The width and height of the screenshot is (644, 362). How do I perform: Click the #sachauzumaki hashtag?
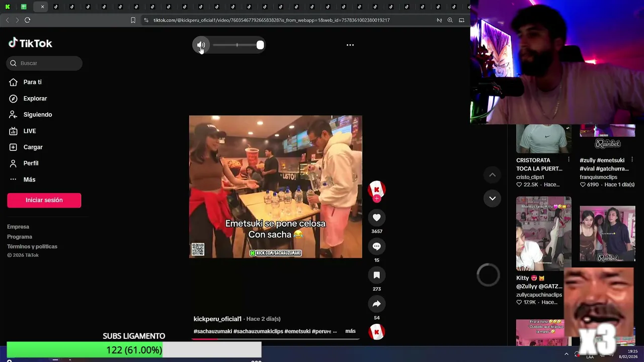pos(213,331)
